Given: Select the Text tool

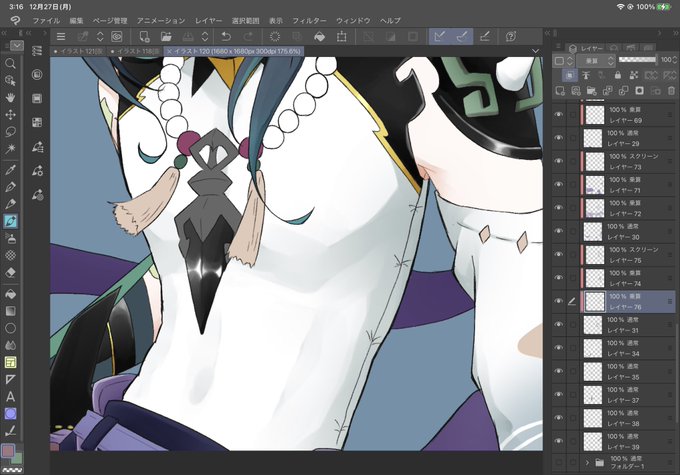Looking at the screenshot, I should (10, 396).
